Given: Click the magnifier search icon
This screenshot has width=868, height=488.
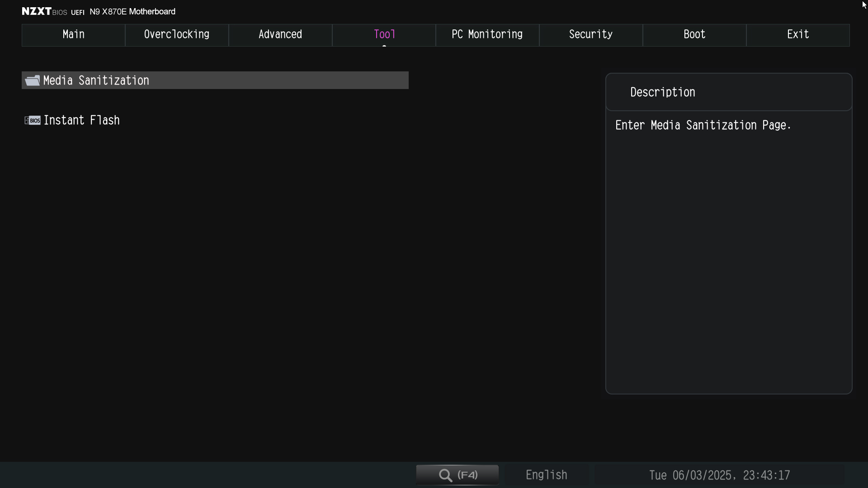Looking at the screenshot, I should click(x=446, y=475).
